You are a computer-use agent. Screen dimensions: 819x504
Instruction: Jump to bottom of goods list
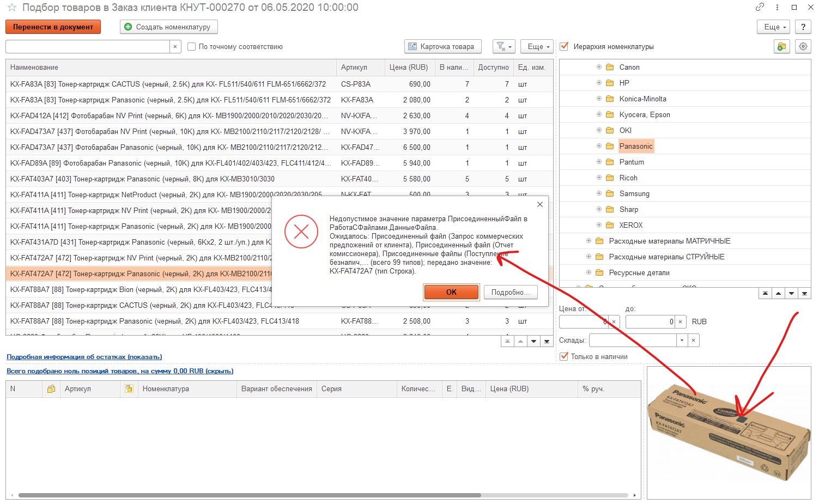pyautogui.click(x=547, y=342)
